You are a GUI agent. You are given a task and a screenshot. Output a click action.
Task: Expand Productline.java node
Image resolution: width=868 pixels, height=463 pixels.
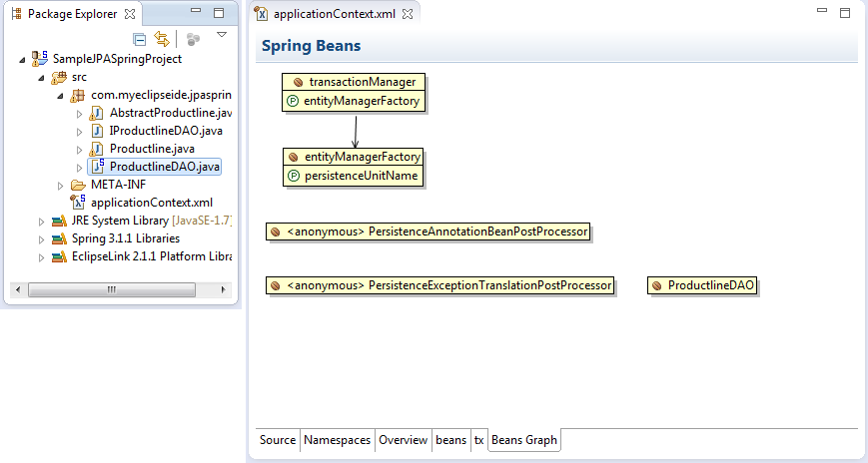pyautogui.click(x=79, y=150)
